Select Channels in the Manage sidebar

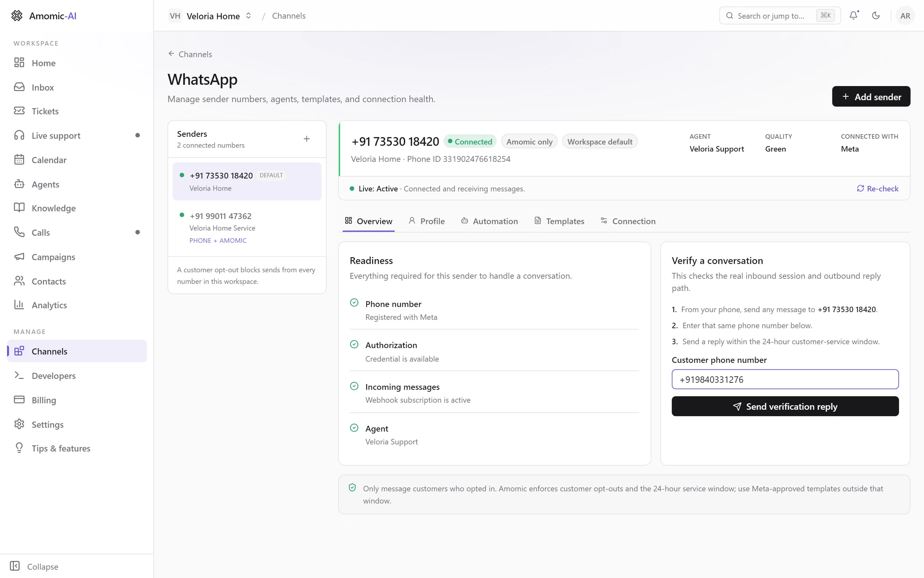click(x=77, y=351)
